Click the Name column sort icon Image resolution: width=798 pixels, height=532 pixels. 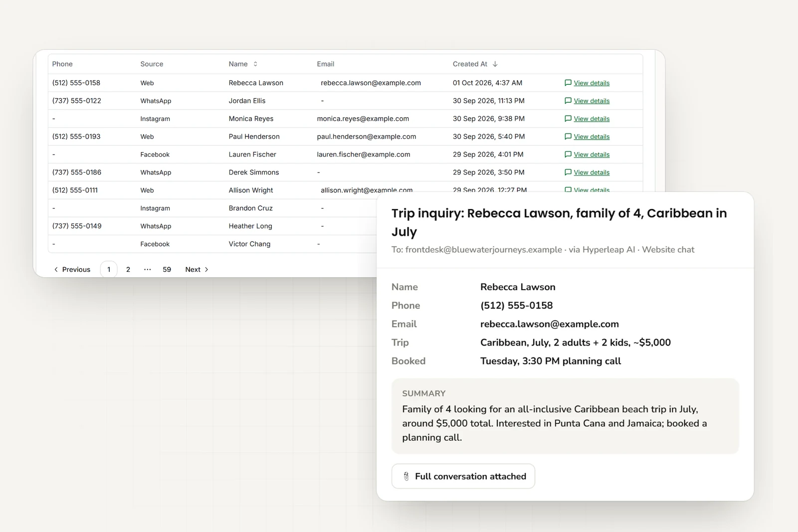pyautogui.click(x=255, y=64)
